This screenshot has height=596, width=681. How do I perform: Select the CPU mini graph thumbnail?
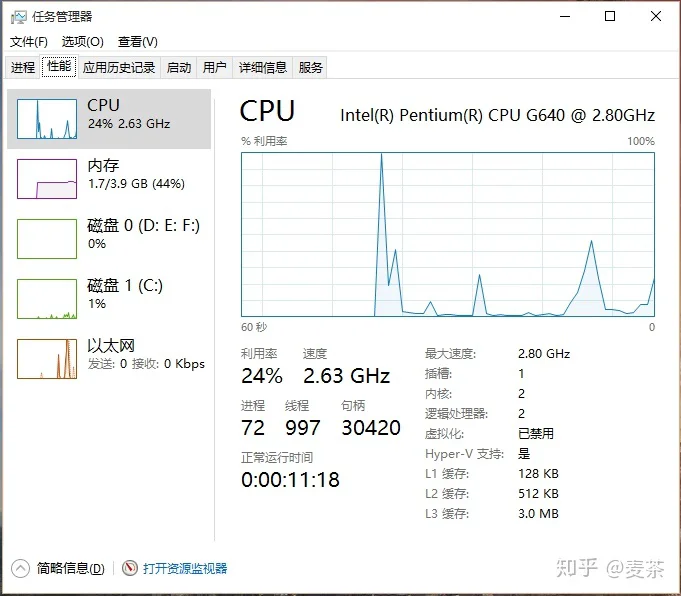47,119
